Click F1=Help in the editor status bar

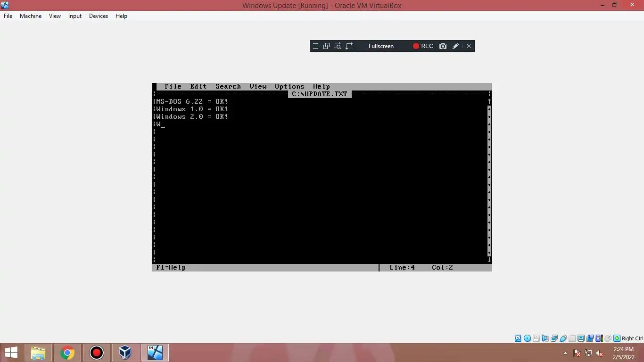171,267
